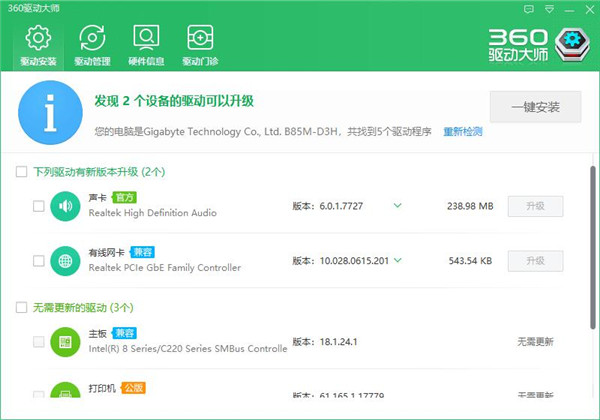Click the 官方 badge next to 声卡
This screenshot has height=420, width=600.
click(x=124, y=197)
